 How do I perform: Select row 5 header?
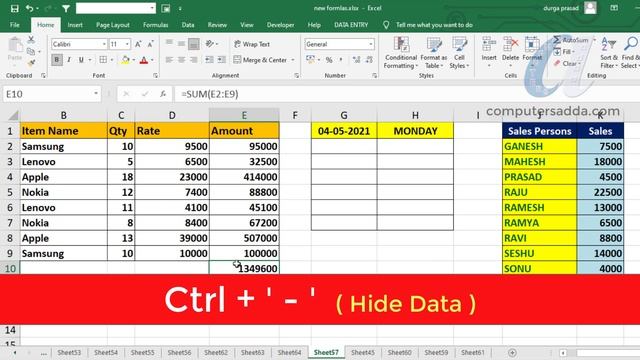pos(10,192)
